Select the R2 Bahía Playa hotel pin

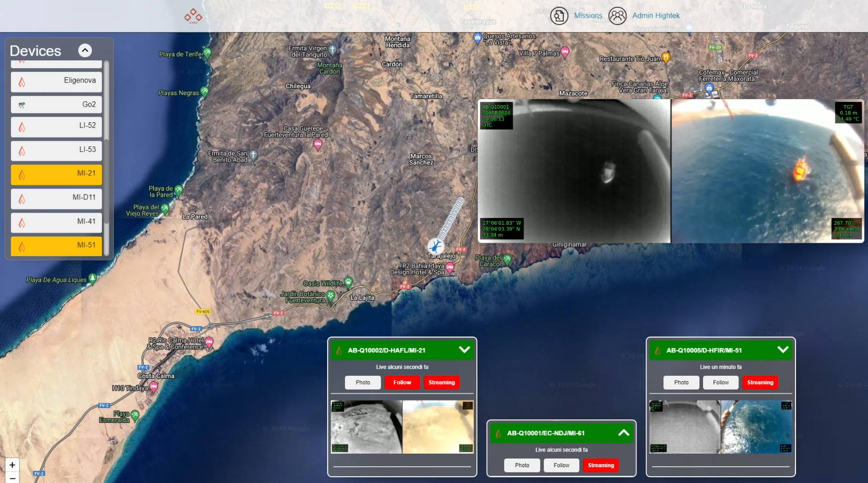[450, 268]
